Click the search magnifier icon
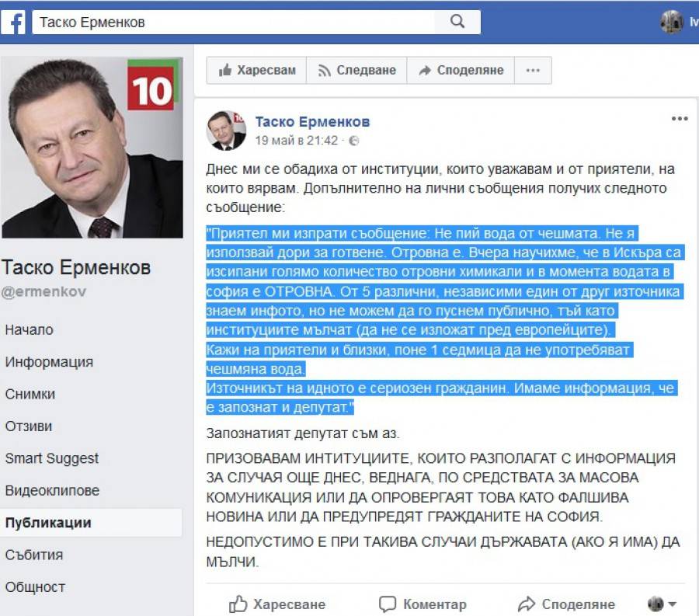This screenshot has height=616, width=699. pyautogui.click(x=457, y=22)
